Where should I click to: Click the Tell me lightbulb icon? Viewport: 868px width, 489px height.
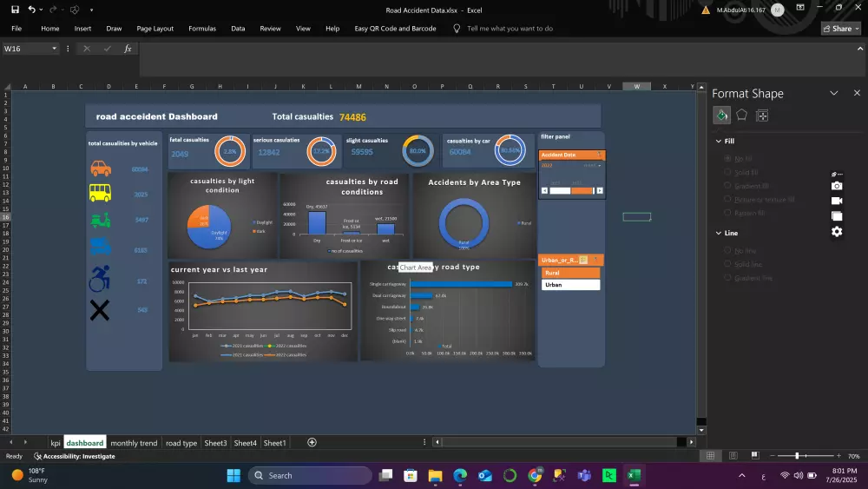tap(457, 29)
